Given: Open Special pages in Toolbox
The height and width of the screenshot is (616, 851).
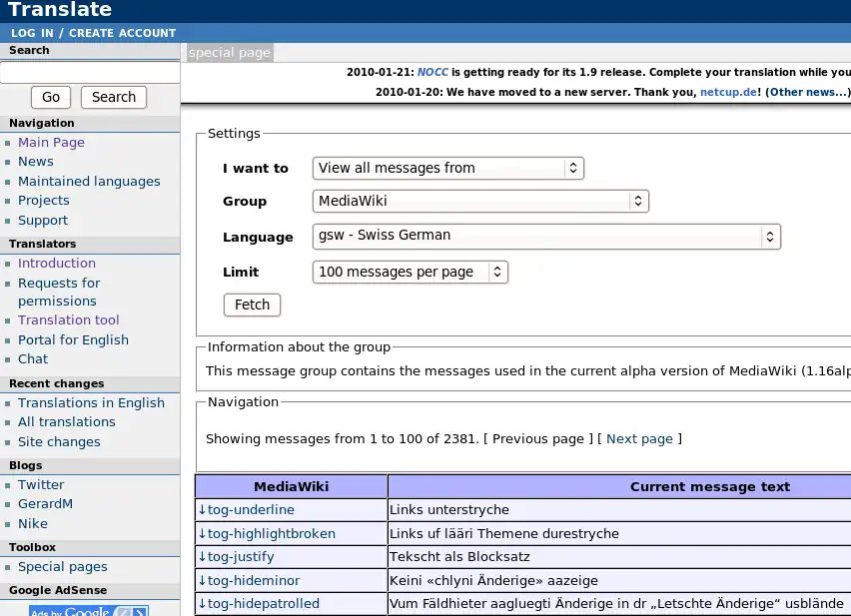Looking at the screenshot, I should point(62,567).
